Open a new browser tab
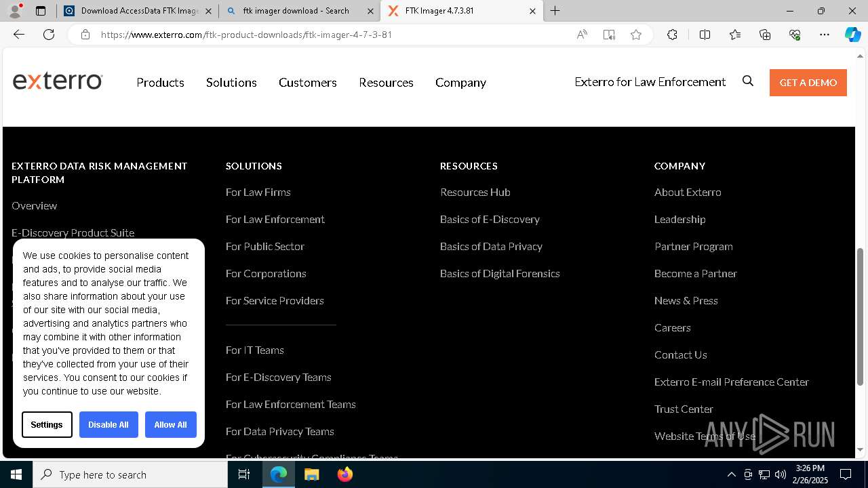This screenshot has width=868, height=488. point(555,11)
